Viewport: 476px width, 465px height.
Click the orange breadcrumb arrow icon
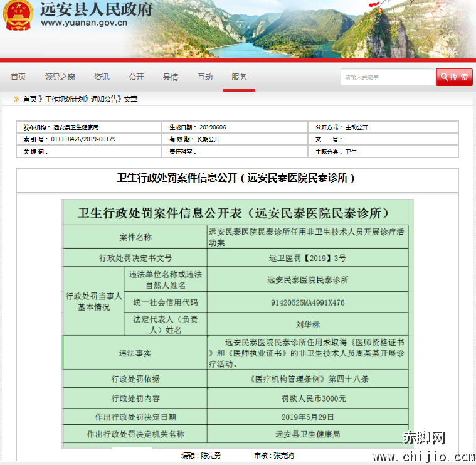(x=16, y=99)
